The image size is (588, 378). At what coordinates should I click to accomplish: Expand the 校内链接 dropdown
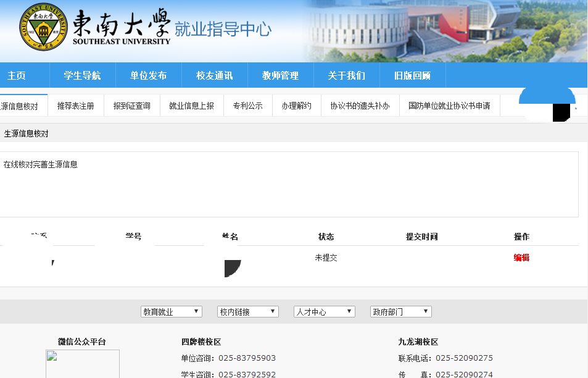coord(247,312)
